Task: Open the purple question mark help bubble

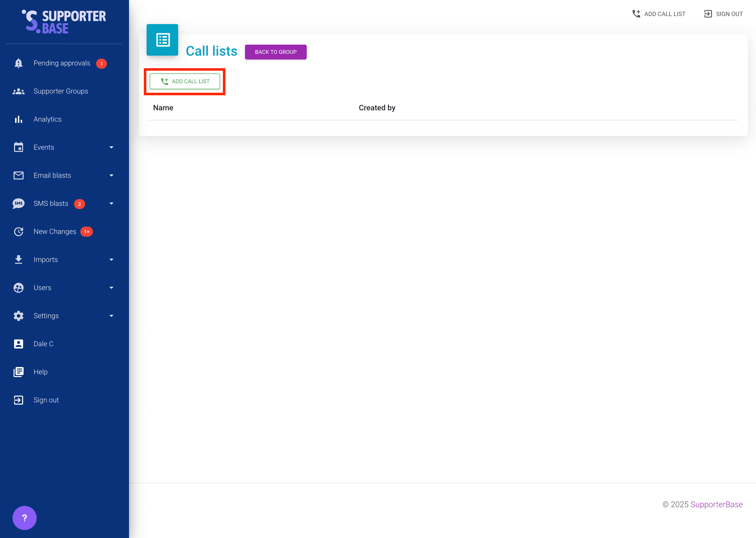Action: (x=25, y=518)
